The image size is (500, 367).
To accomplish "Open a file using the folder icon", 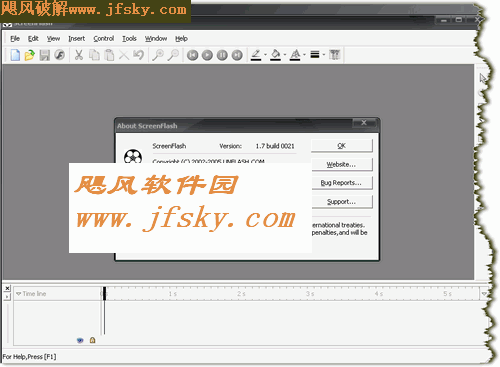I will click(30, 55).
